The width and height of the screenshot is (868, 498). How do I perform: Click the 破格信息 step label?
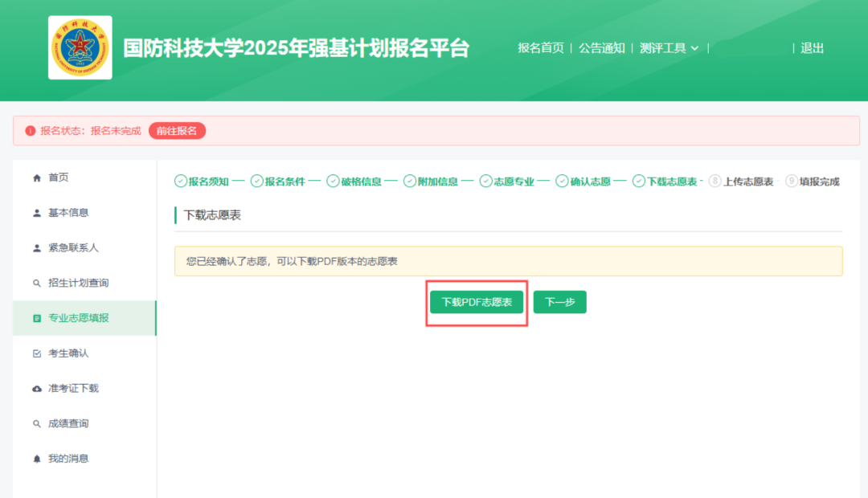click(362, 182)
